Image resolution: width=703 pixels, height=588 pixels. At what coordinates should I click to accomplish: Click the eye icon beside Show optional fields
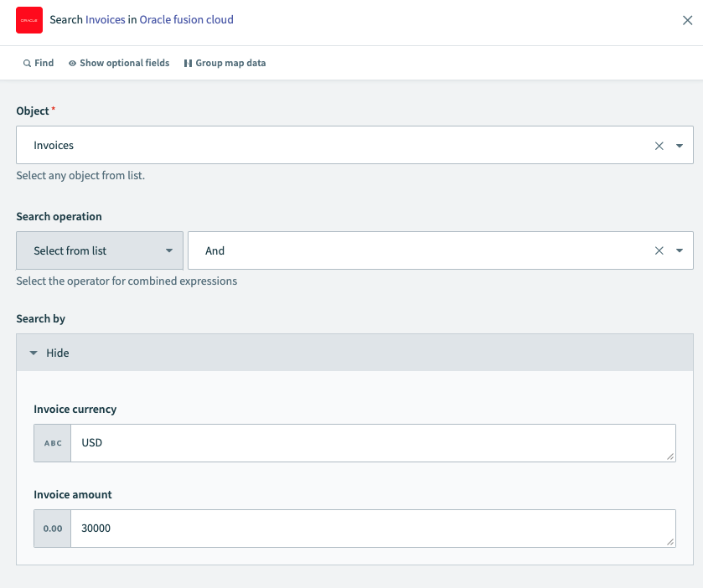tap(71, 62)
